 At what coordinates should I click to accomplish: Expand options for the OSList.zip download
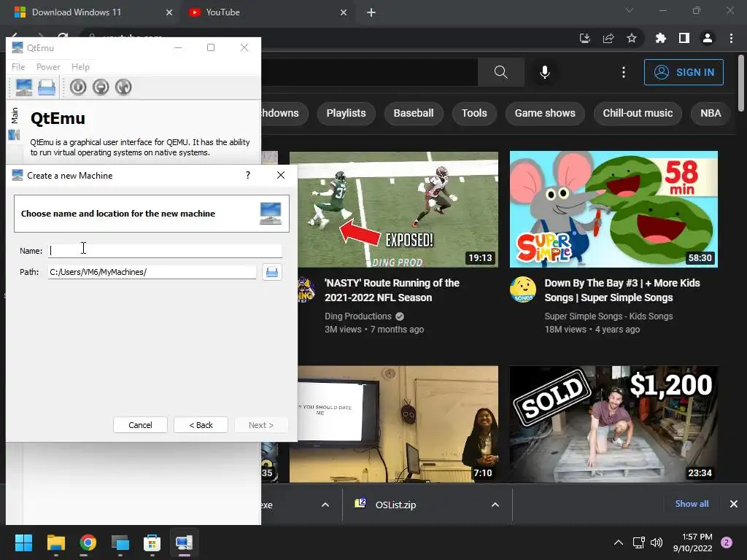pos(495,505)
